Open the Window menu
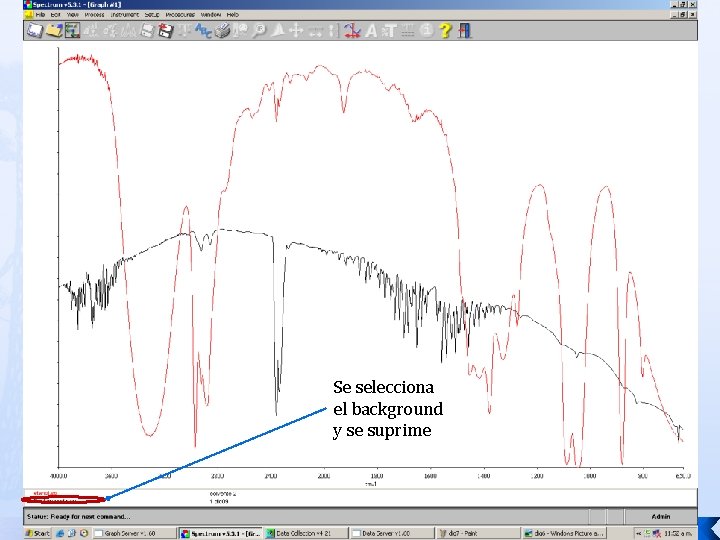 click(x=210, y=15)
